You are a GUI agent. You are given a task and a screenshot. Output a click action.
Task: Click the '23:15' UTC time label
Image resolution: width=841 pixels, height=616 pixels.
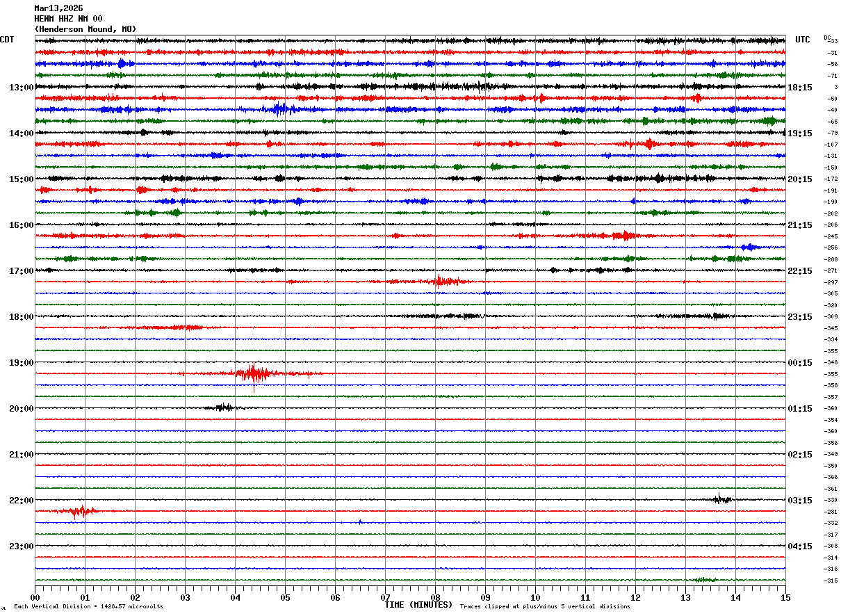(x=800, y=317)
